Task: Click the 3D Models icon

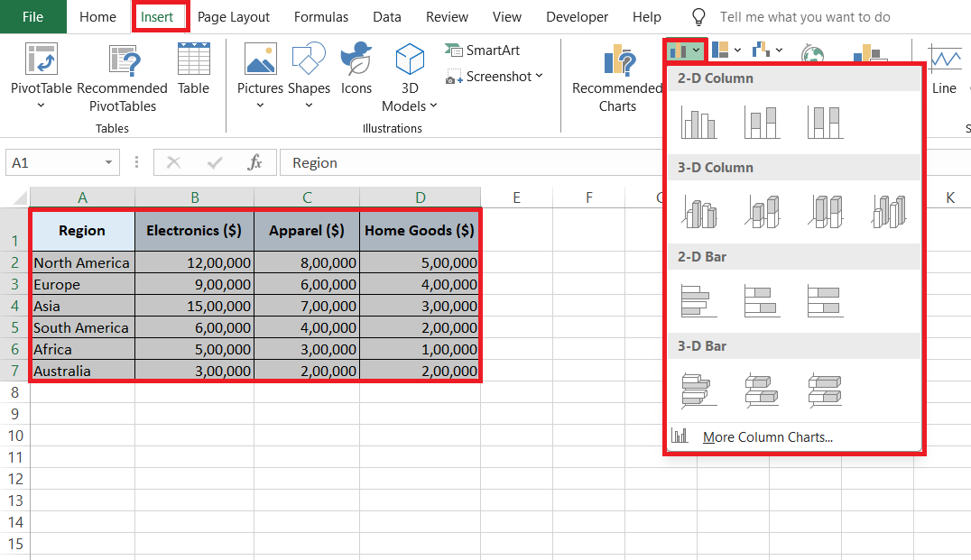Action: point(410,60)
